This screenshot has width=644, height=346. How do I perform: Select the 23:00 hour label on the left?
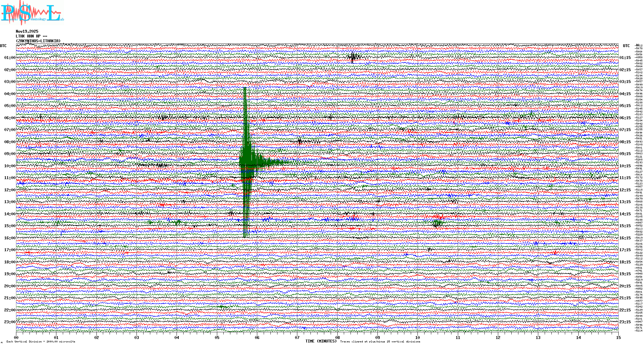(x=10, y=322)
